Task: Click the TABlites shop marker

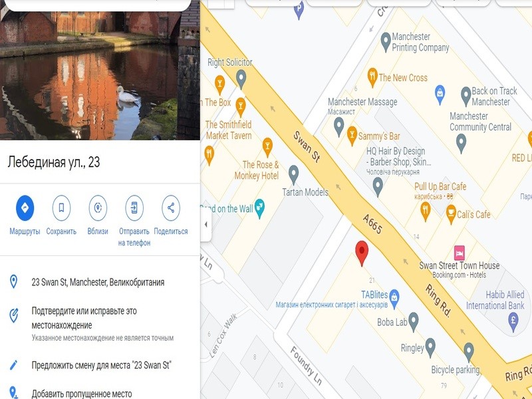Action: tap(394, 299)
